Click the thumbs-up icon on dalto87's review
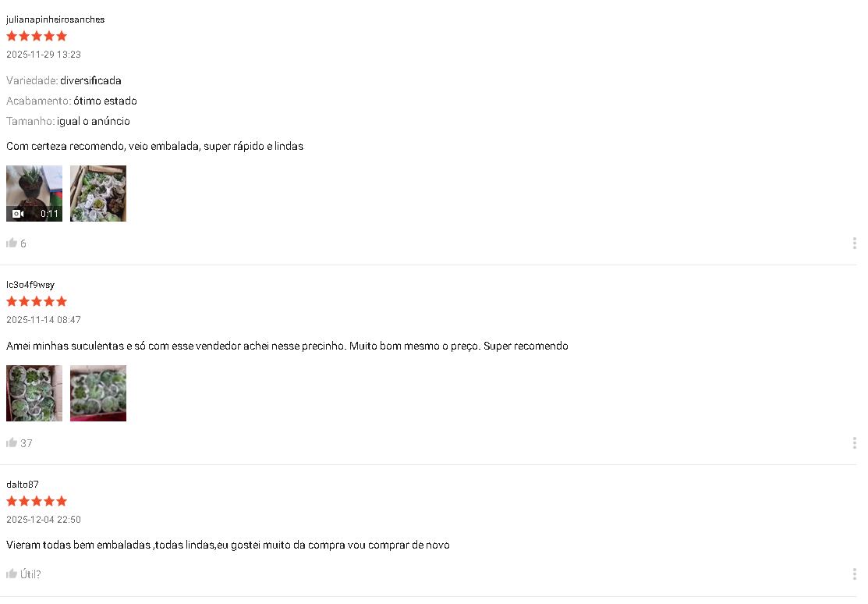 [x=11, y=574]
